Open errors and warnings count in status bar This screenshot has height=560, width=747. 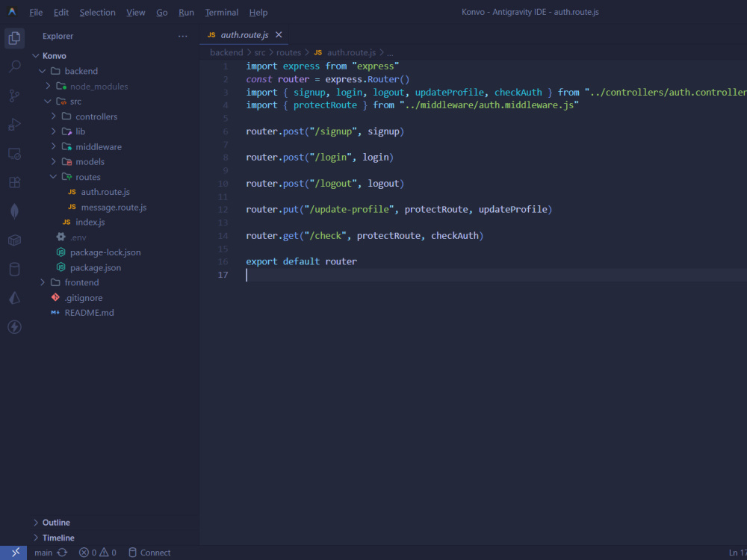[98, 553]
